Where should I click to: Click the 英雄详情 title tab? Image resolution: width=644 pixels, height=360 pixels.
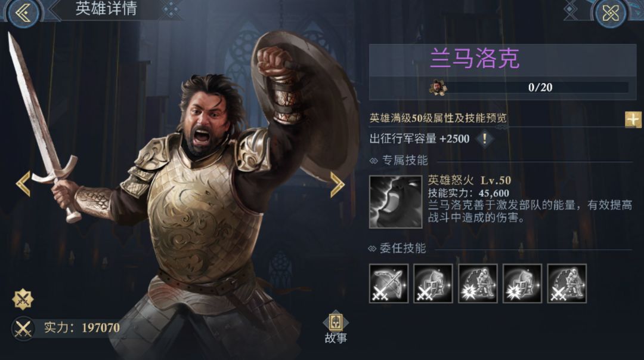click(x=106, y=8)
